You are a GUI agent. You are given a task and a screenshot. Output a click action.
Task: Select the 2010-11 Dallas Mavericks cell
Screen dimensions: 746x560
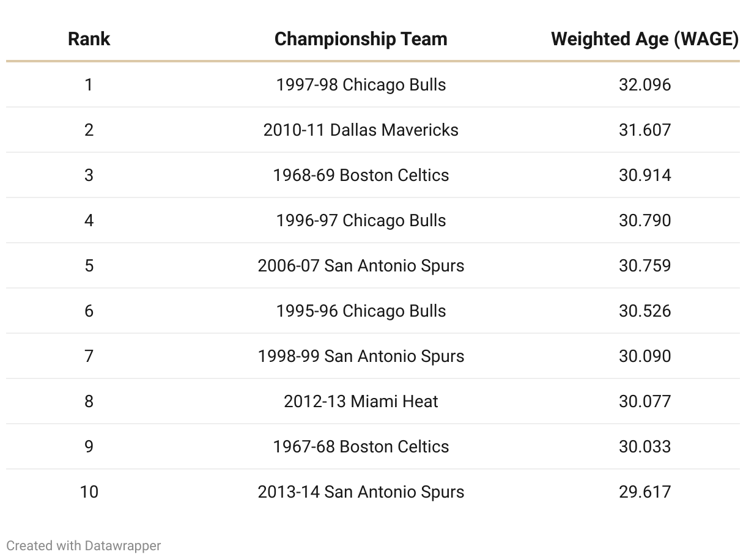tap(361, 130)
